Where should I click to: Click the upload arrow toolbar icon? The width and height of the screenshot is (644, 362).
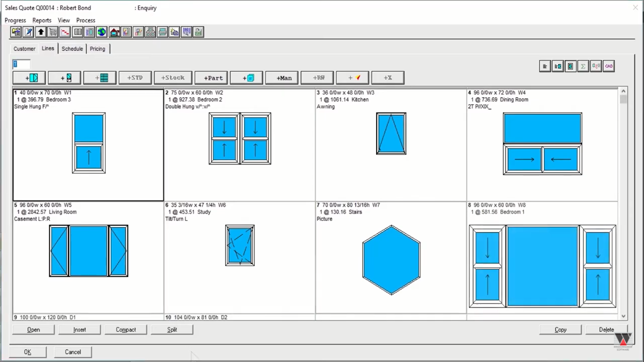tap(40, 32)
